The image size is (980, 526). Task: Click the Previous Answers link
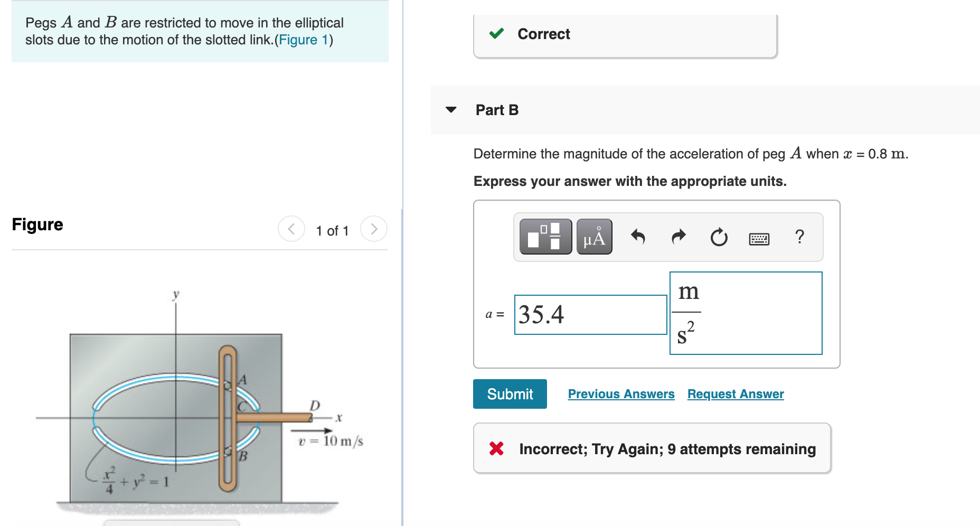pyautogui.click(x=621, y=393)
